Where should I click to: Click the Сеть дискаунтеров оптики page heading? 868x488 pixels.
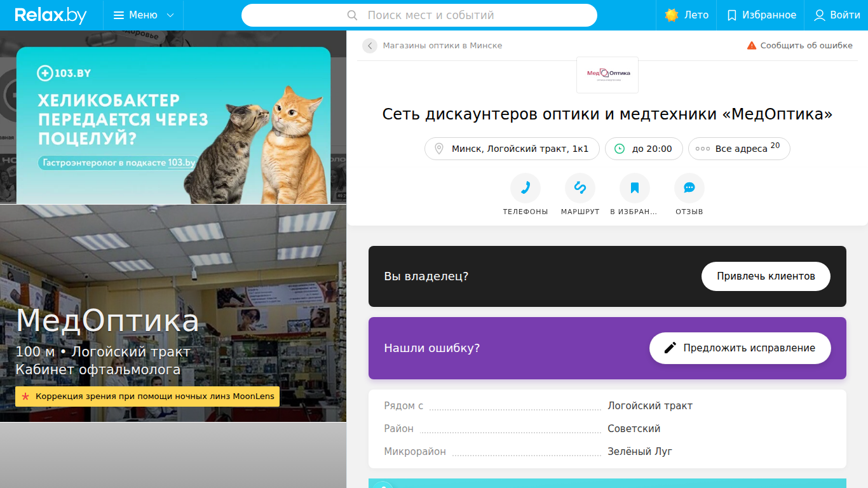(607, 114)
